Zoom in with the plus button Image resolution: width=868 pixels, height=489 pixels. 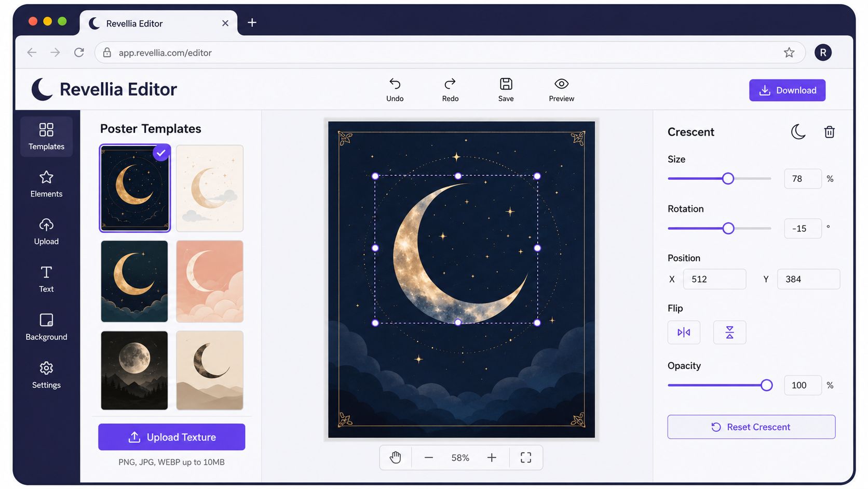492,457
